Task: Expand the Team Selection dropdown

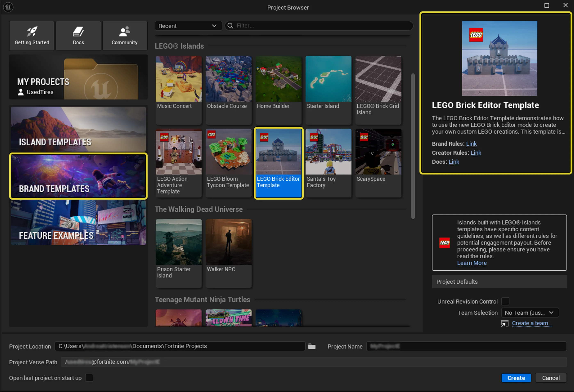Action: click(530, 313)
